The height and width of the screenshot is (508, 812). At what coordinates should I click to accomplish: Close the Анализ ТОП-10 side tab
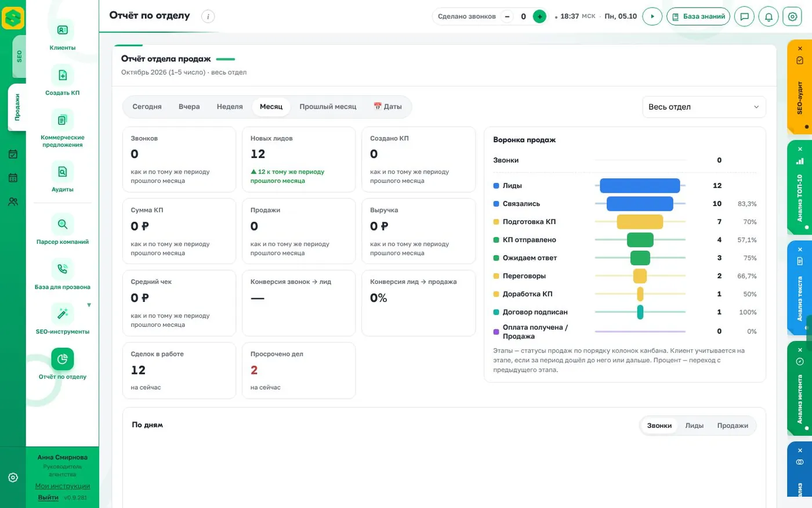pyautogui.click(x=800, y=149)
